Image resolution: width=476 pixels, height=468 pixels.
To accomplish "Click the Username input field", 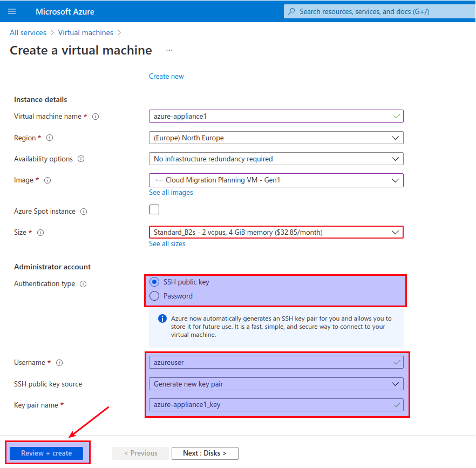I will [276, 362].
